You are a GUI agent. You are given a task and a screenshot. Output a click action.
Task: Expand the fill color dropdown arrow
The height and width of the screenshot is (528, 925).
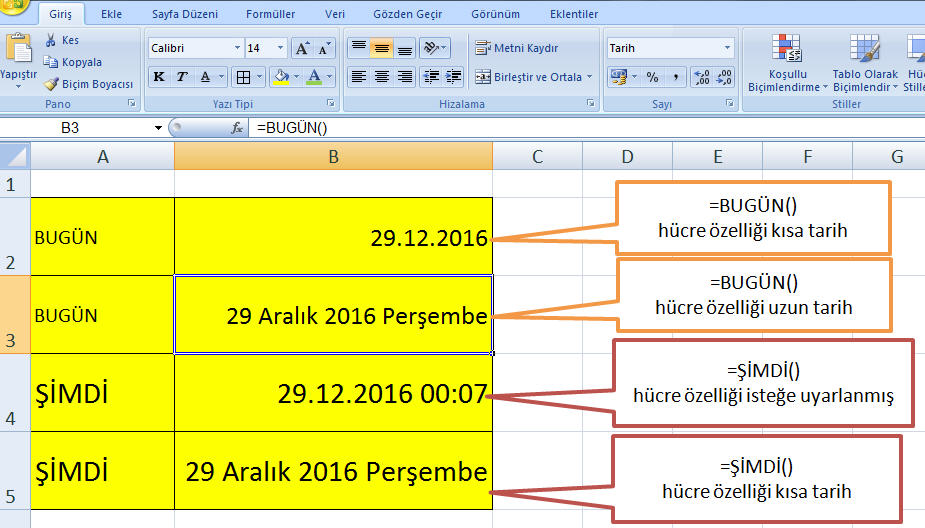click(296, 77)
